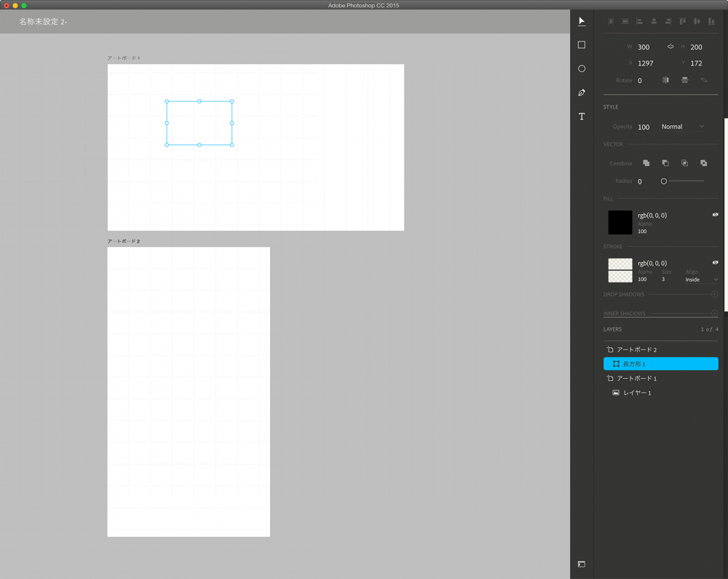Hide the stroke using its eye icon
Viewport: 728px width, 579px height.
click(x=714, y=262)
